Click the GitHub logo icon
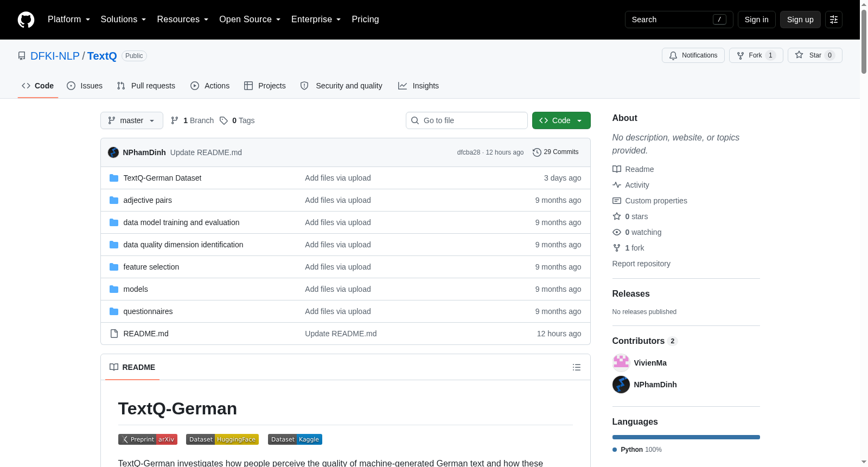868x467 pixels. (26, 20)
